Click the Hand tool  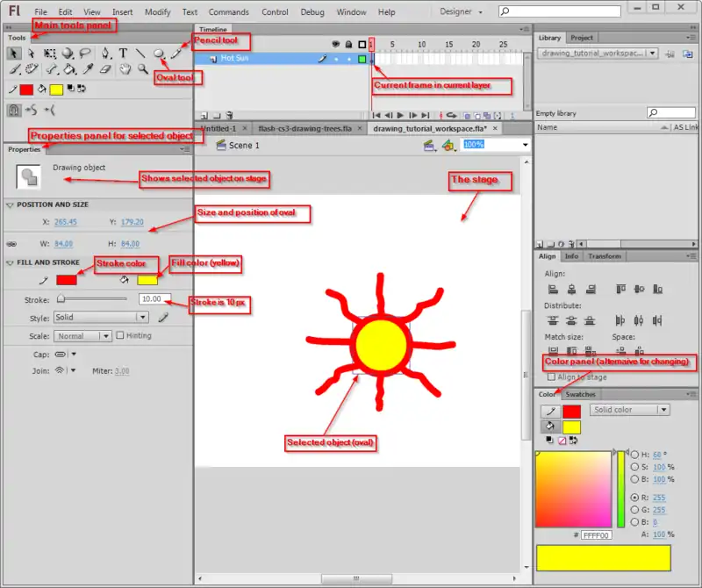click(125, 68)
